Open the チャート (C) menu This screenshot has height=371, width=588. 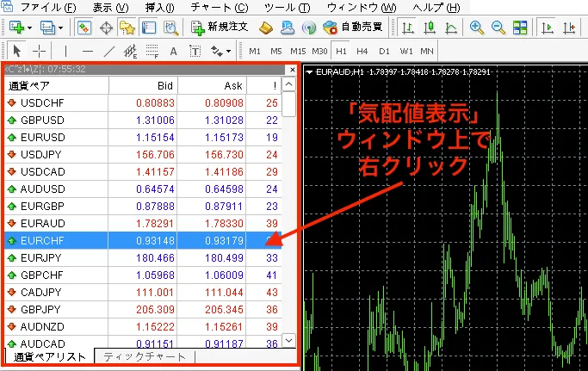pos(220,7)
